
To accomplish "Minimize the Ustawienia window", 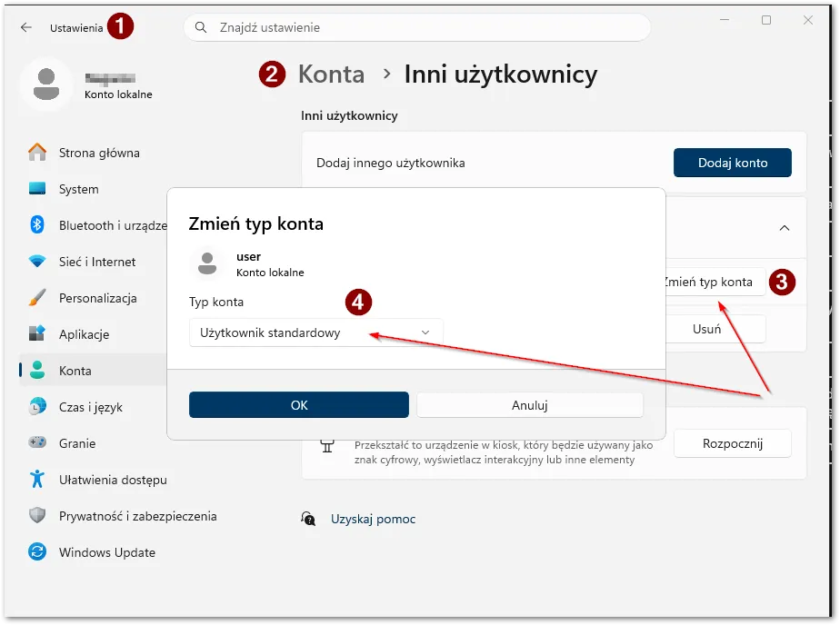I will pyautogui.click(x=725, y=20).
